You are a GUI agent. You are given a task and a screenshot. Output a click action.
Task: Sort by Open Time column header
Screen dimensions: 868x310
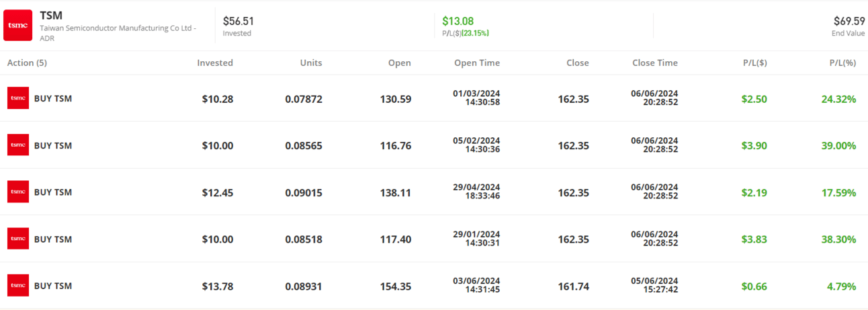(477, 63)
